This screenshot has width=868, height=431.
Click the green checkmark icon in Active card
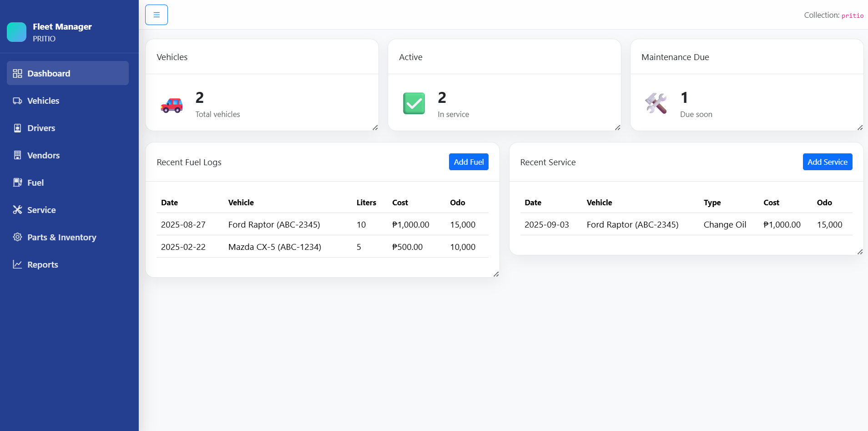point(414,103)
